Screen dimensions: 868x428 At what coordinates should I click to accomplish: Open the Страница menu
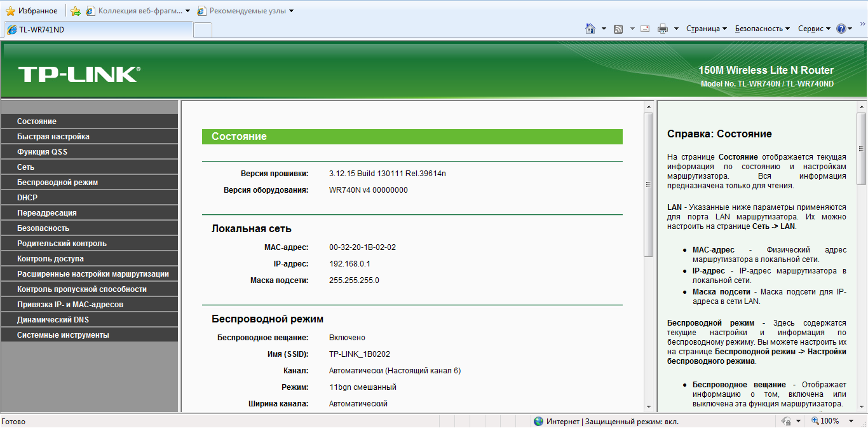tap(706, 29)
